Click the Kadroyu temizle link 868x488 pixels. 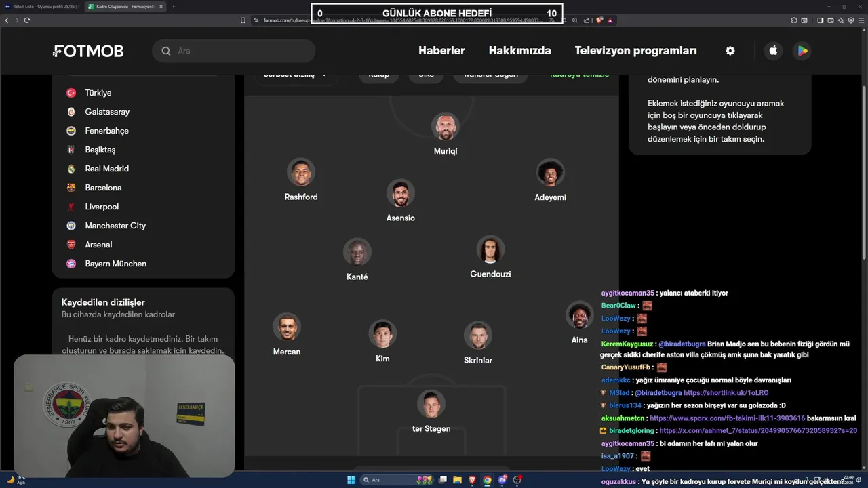[x=579, y=75]
